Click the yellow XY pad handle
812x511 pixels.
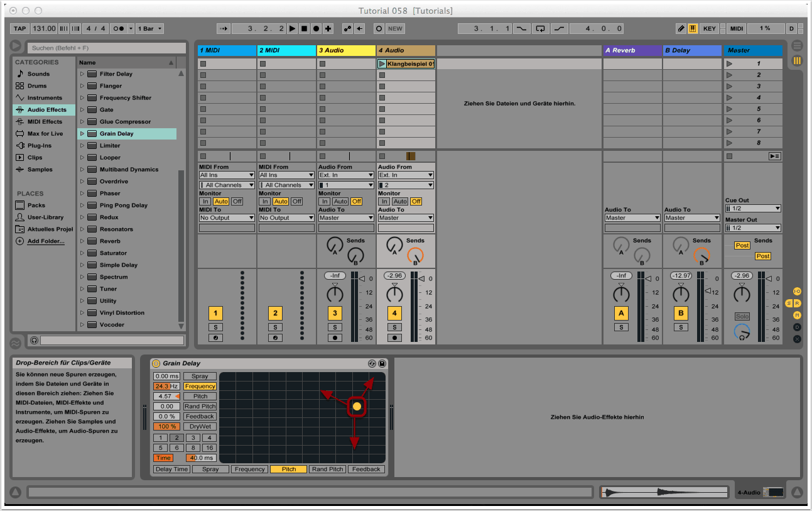click(357, 407)
